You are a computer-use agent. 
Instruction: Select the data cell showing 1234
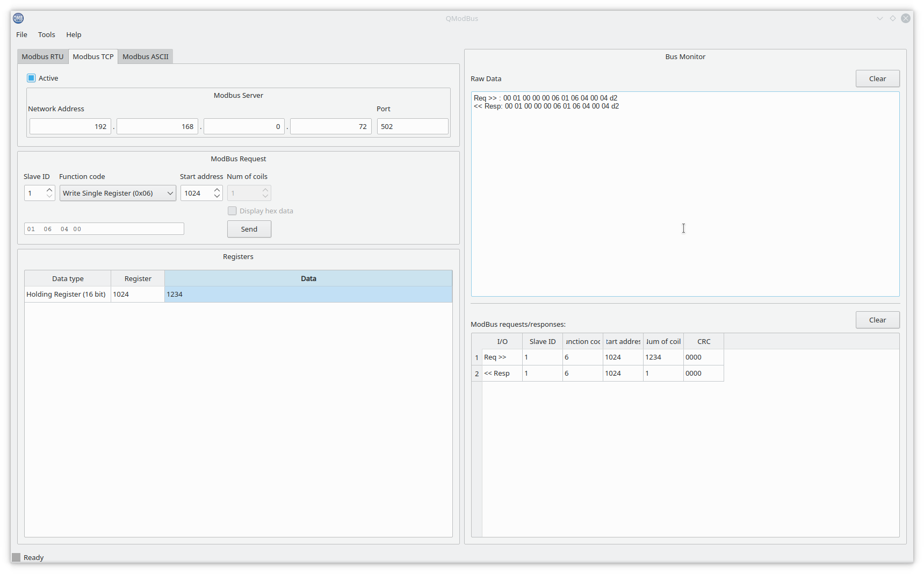[x=308, y=294]
